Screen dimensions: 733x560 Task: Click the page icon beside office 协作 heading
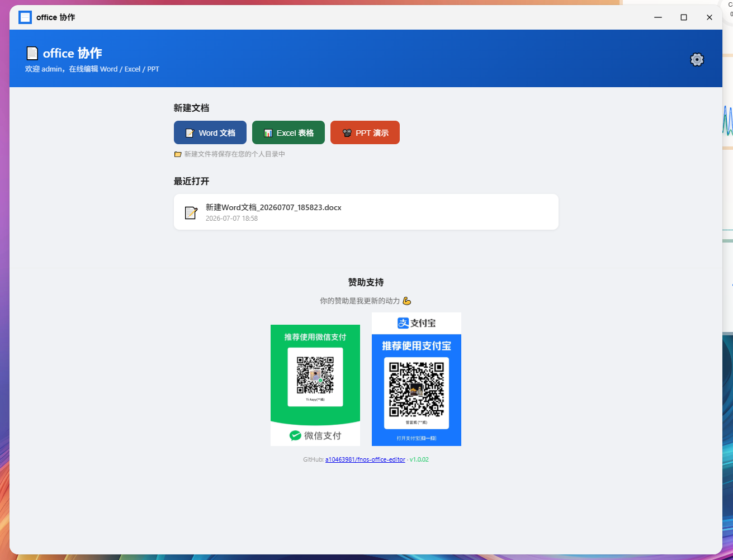point(32,53)
